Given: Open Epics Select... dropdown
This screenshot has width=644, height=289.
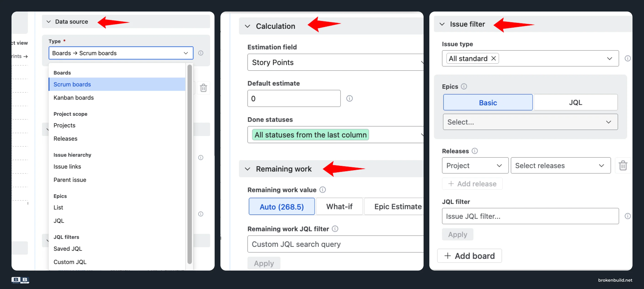Looking at the screenshot, I should 530,122.
